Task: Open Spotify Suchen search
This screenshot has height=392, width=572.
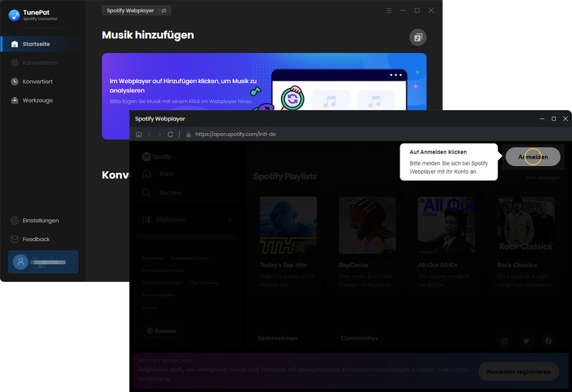Action: click(162, 192)
